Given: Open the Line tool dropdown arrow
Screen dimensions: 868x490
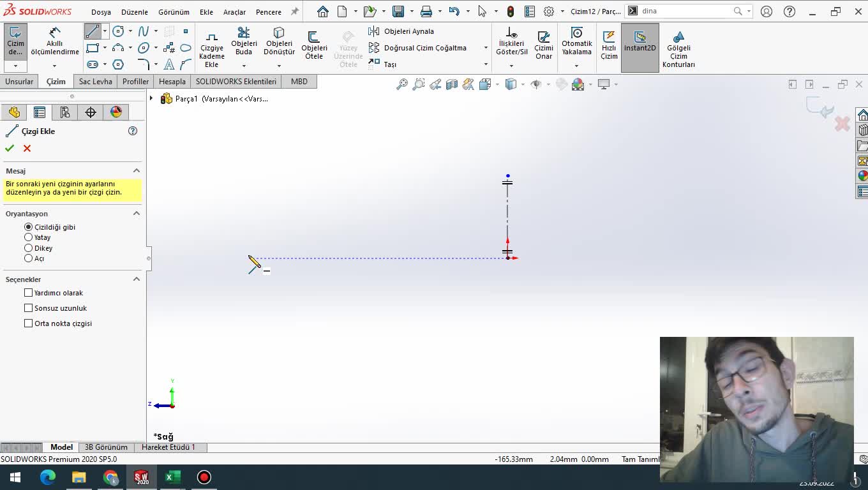Looking at the screenshot, I should pos(105,31).
